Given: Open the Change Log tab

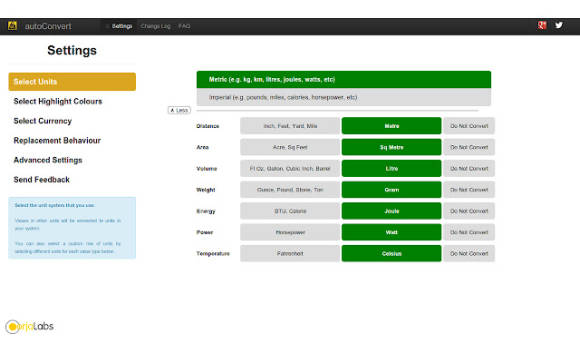Looking at the screenshot, I should [x=155, y=26].
